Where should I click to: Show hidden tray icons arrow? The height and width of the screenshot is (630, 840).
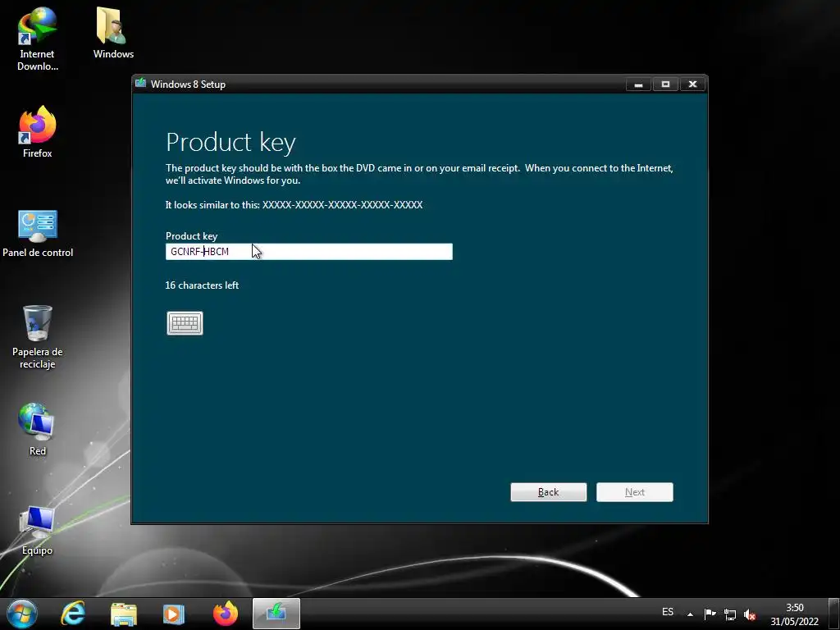pos(690,614)
